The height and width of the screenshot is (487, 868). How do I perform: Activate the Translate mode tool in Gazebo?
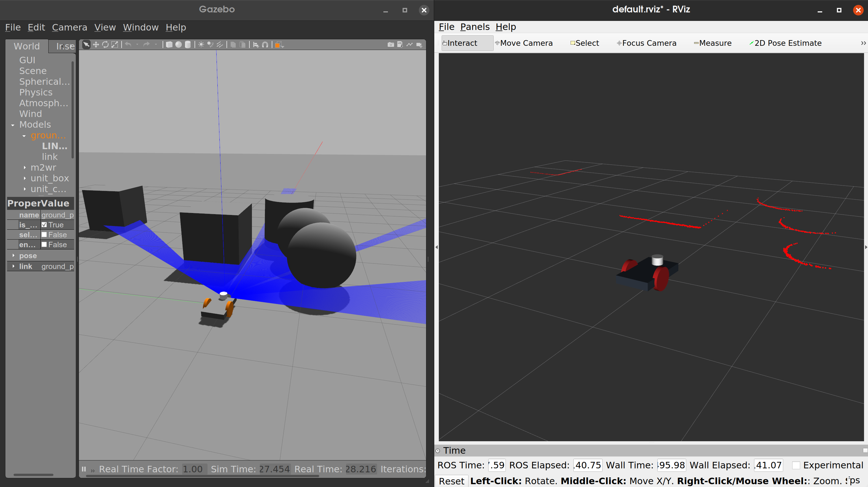[x=96, y=44]
